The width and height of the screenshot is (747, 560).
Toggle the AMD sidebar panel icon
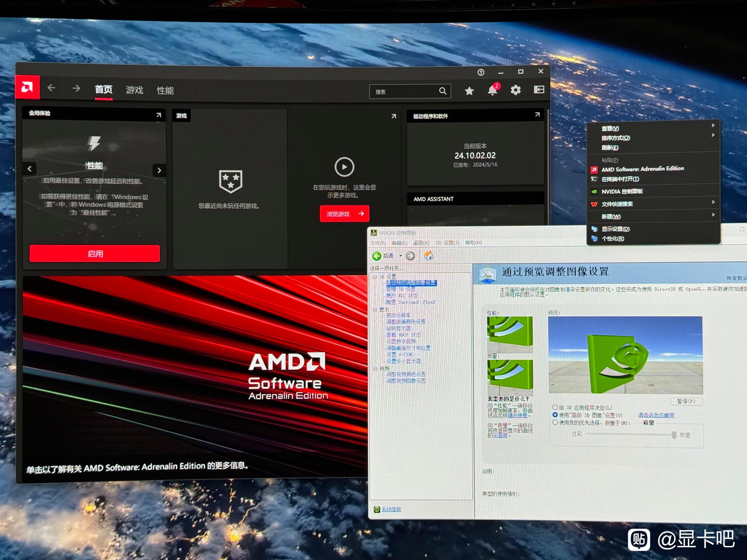coord(539,90)
